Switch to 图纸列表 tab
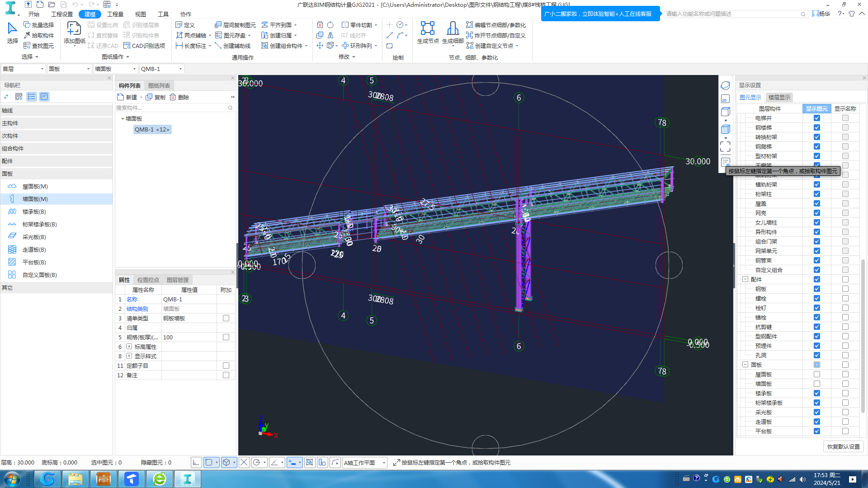Viewport: 868px width, 488px height. (159, 85)
